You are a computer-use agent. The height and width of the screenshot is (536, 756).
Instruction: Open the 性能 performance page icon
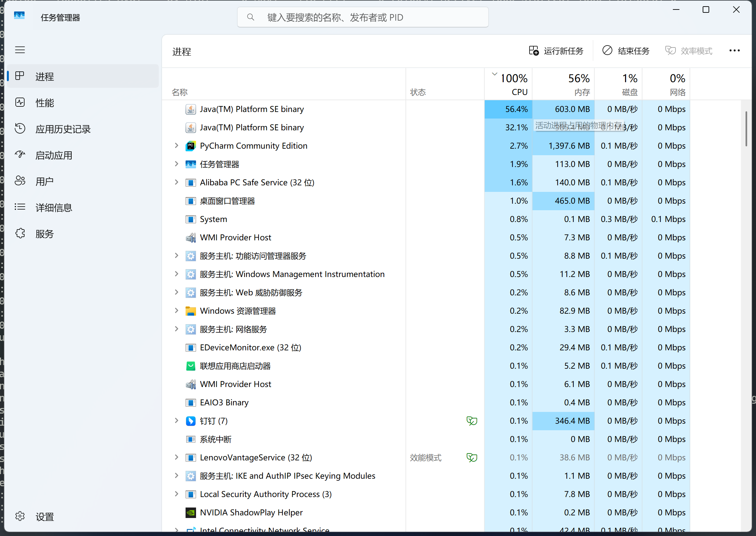coord(20,102)
